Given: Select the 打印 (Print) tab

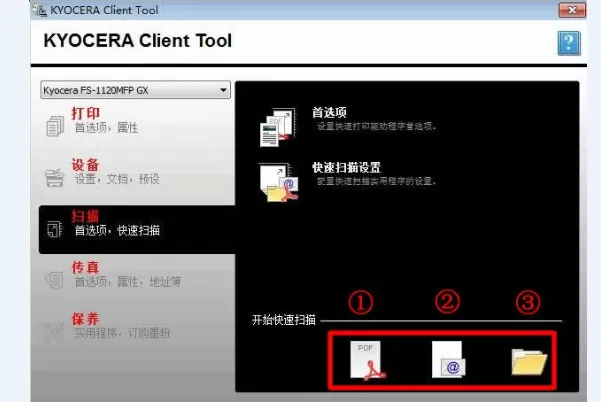Looking at the screenshot, I should click(86, 111).
